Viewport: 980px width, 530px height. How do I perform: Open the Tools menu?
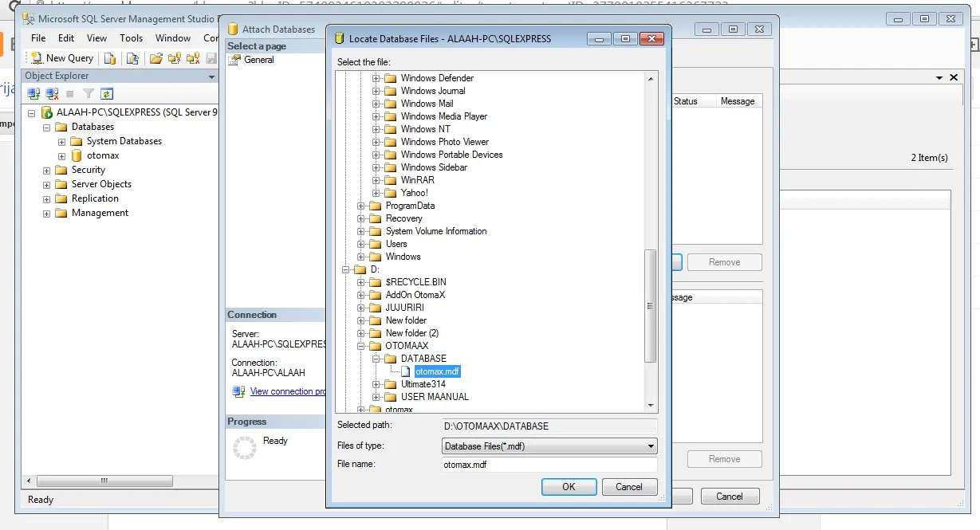click(131, 37)
